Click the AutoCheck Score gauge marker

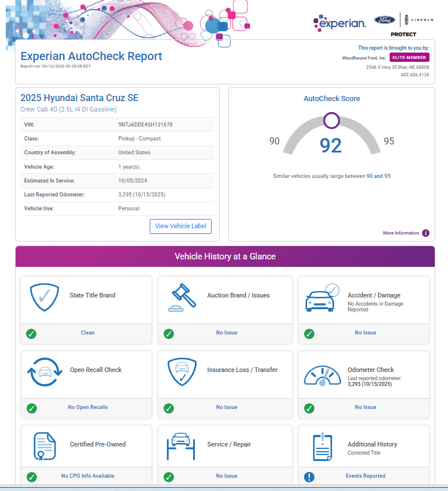click(x=331, y=121)
